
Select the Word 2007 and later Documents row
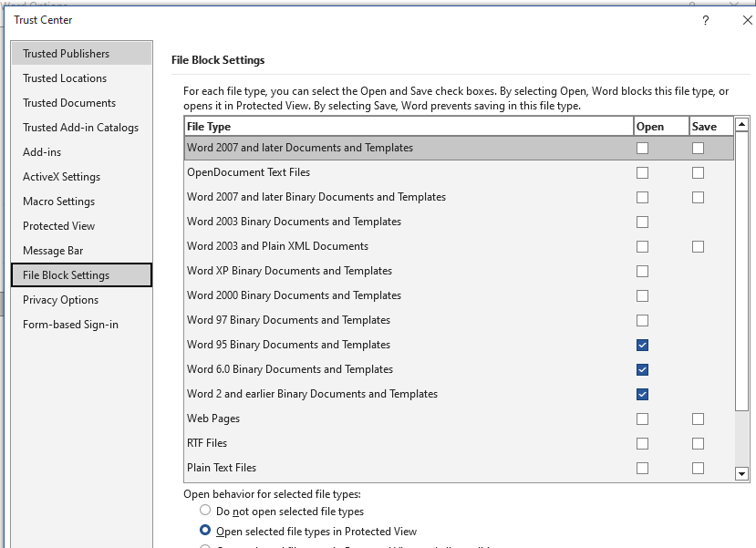(x=459, y=148)
